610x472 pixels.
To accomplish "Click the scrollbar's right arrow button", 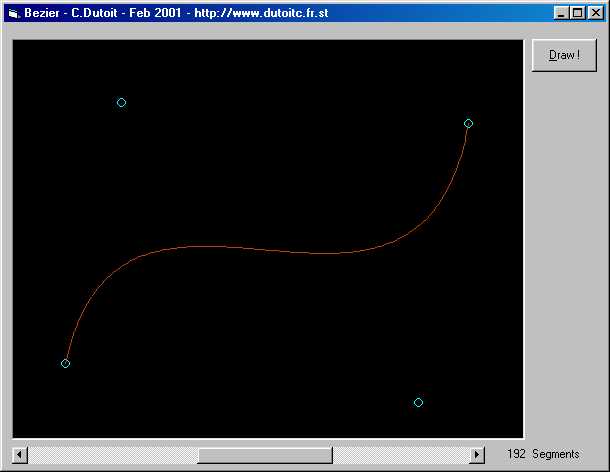I will pos(476,455).
